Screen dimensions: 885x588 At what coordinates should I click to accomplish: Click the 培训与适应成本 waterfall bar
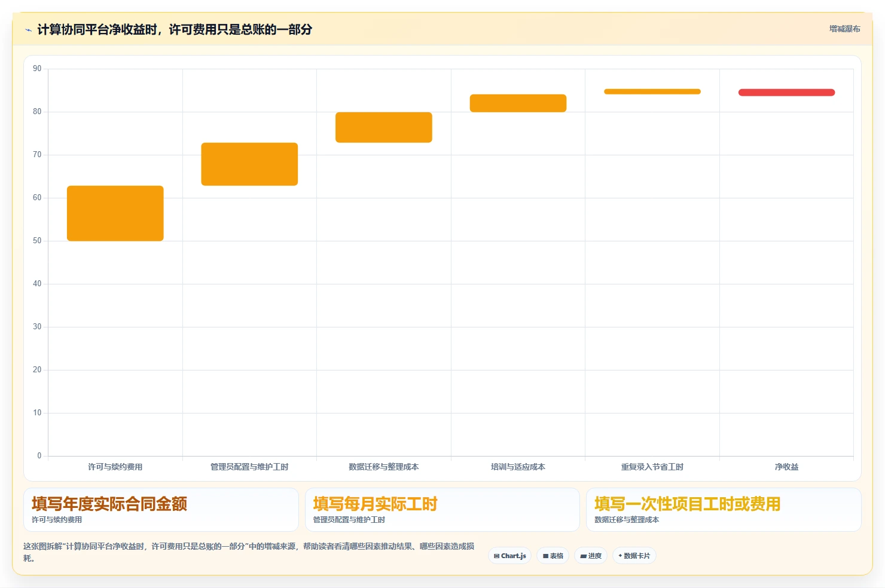coord(518,103)
